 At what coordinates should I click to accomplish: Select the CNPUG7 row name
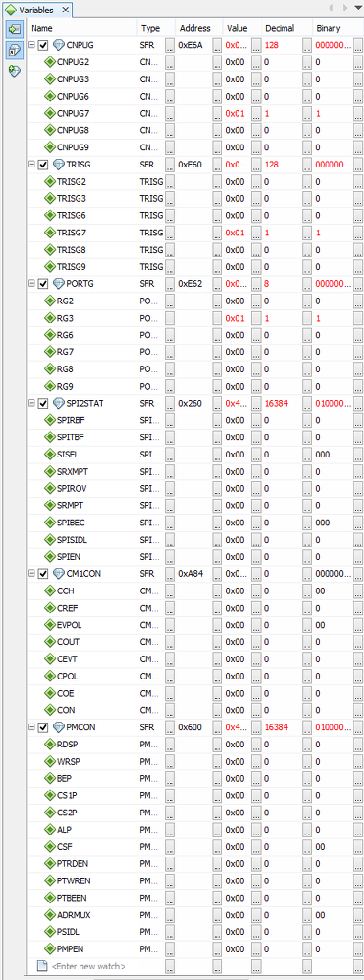click(73, 113)
